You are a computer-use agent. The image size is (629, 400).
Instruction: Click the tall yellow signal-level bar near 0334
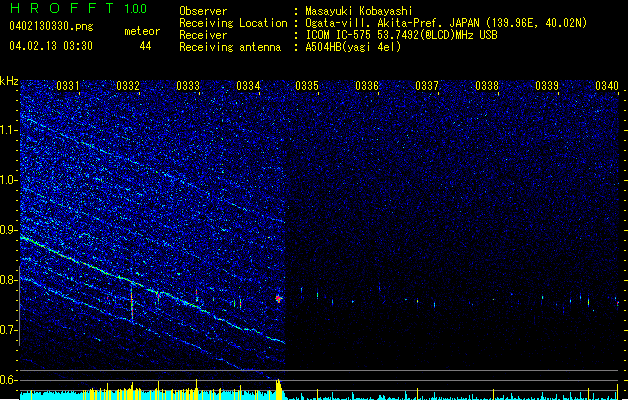click(x=278, y=389)
